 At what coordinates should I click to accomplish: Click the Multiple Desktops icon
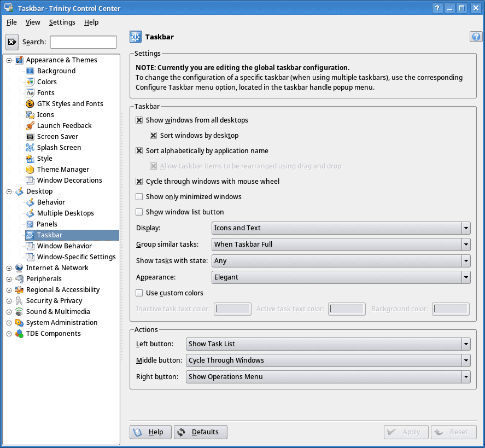[x=30, y=213]
